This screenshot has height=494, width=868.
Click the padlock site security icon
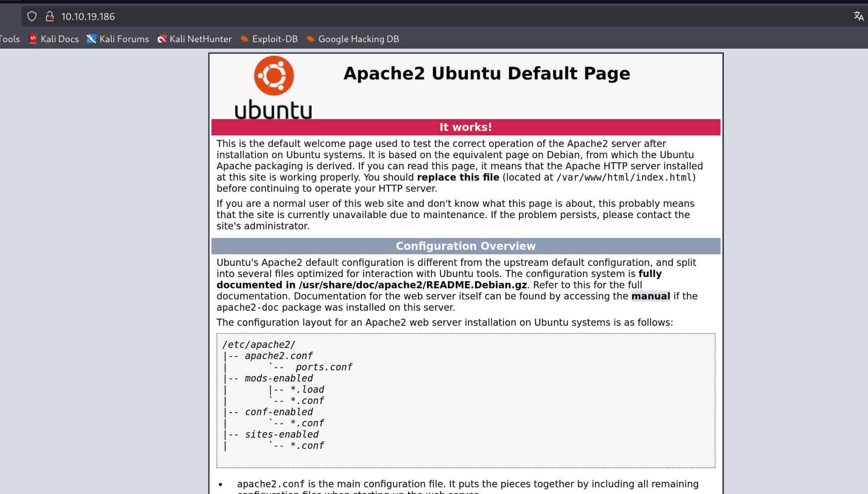50,16
